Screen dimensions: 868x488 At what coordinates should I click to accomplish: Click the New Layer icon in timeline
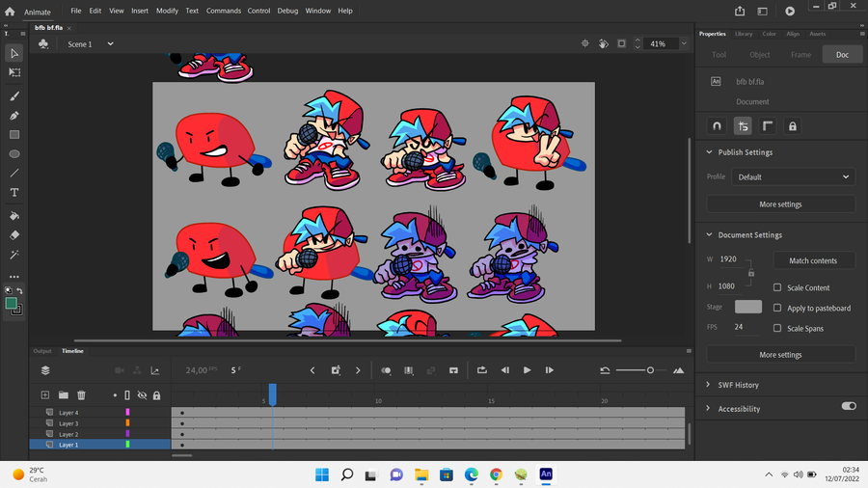44,395
